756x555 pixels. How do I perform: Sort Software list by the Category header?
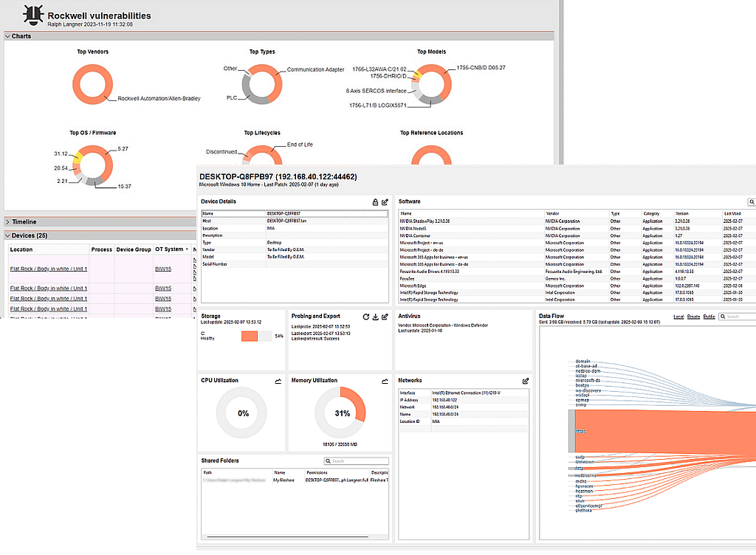point(651,213)
